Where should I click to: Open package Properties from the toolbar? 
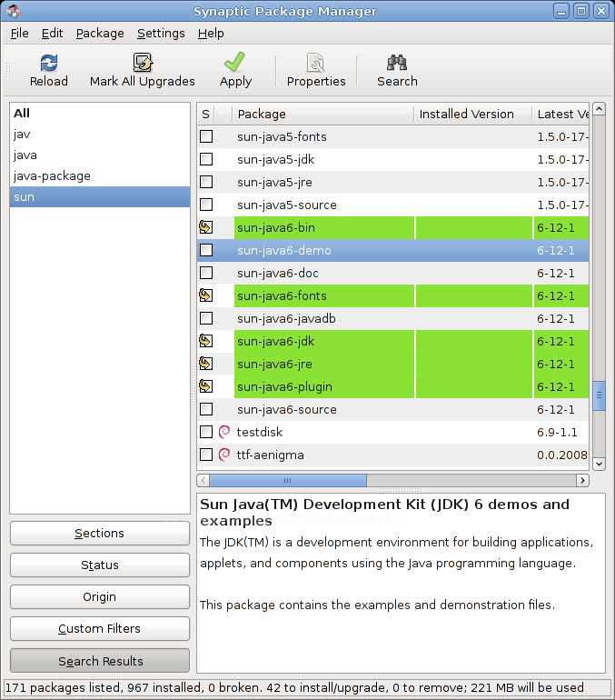point(316,63)
